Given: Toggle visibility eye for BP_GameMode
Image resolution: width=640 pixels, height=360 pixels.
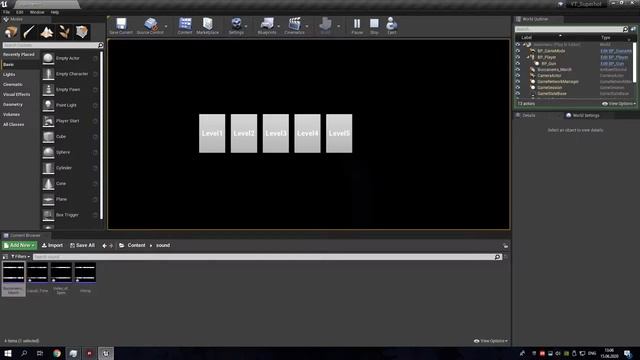Looking at the screenshot, I should [x=518, y=51].
